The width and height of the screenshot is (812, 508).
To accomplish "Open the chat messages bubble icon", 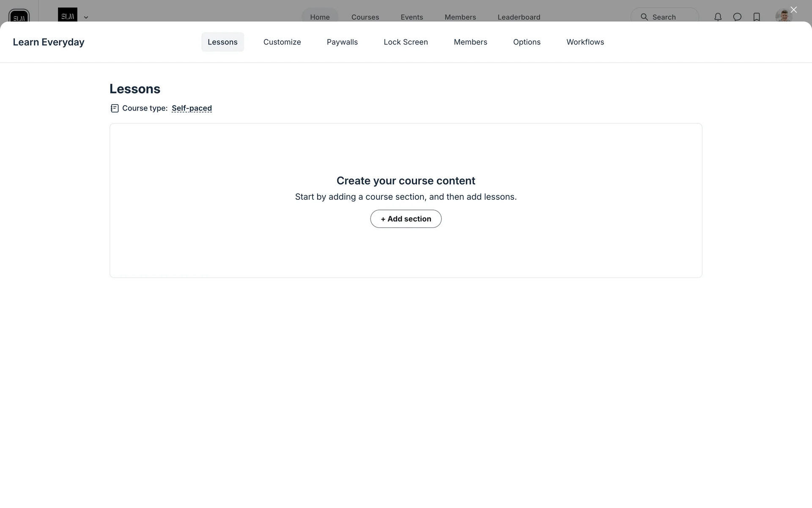I will click(x=737, y=17).
